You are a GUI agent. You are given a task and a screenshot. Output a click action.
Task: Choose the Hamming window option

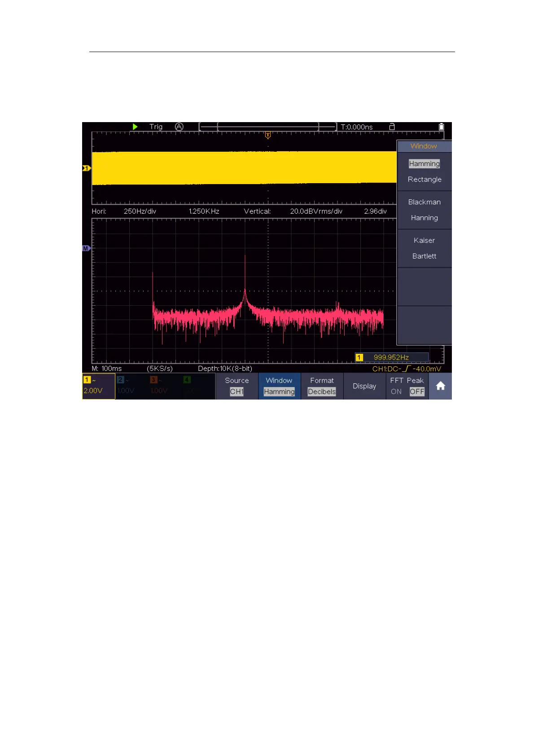(424, 164)
